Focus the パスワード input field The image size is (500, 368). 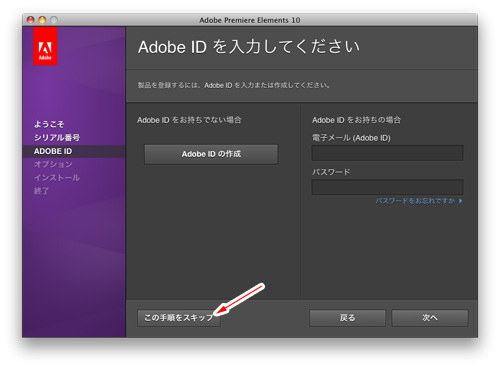pyautogui.click(x=387, y=187)
